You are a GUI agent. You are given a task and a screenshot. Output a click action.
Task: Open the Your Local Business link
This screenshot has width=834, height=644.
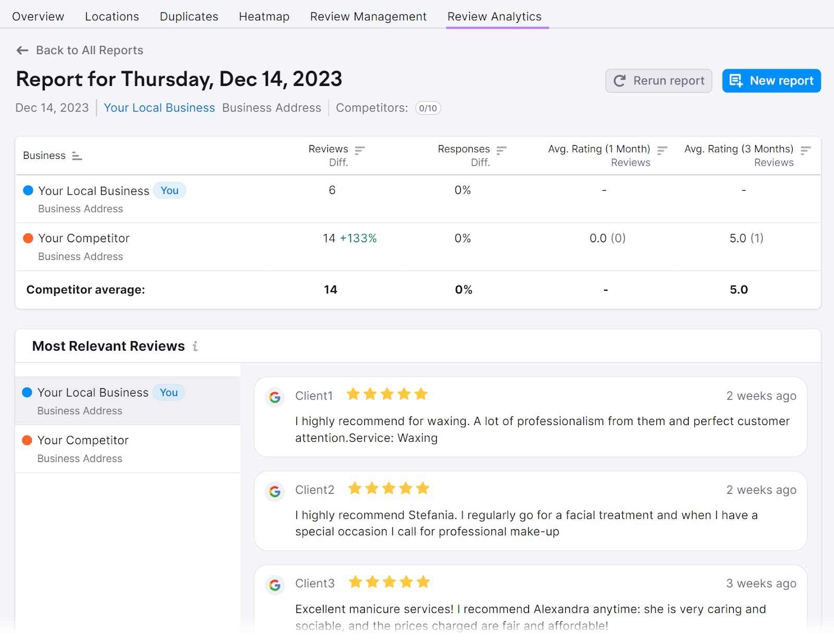[159, 108]
